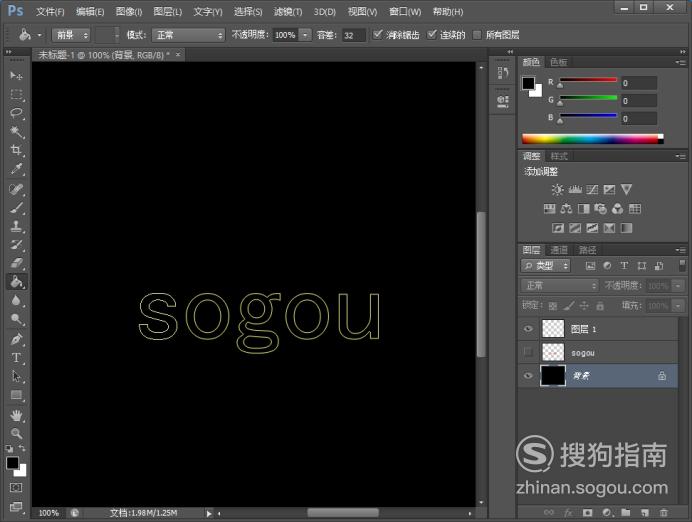Image resolution: width=692 pixels, height=522 pixels.
Task: Click the Brightness/Contrast adjustment icon
Action: pyautogui.click(x=557, y=190)
